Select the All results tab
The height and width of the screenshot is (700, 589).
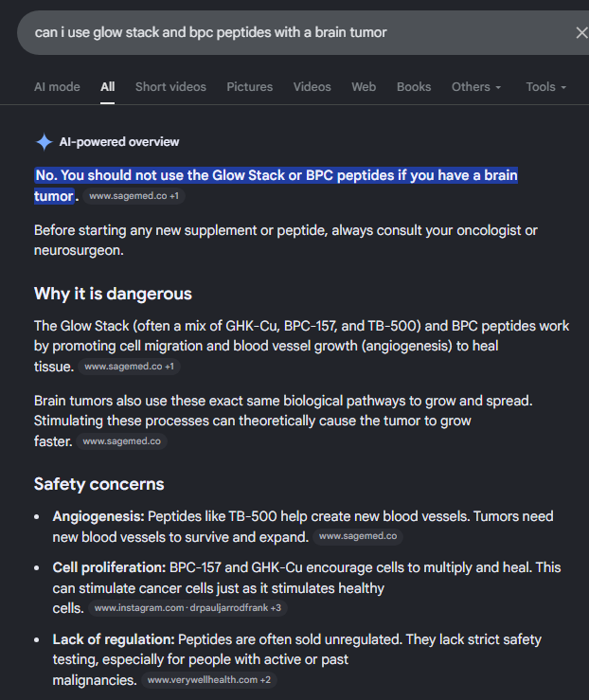click(108, 86)
